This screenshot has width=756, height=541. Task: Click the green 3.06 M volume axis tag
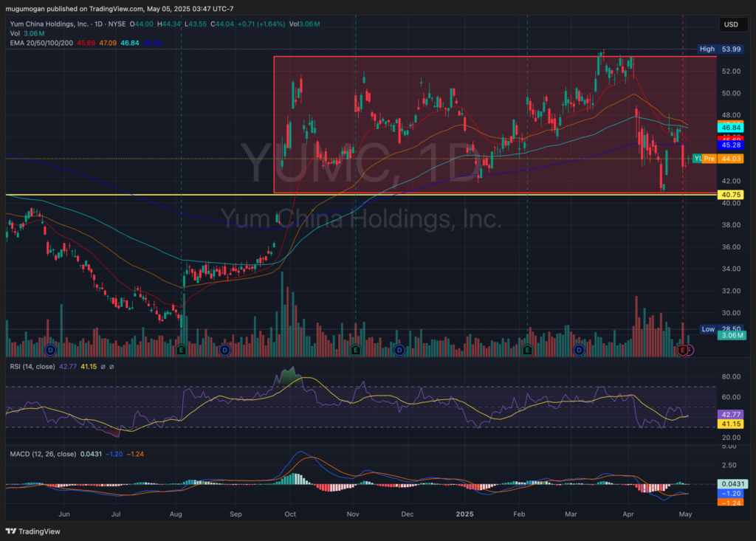pos(732,335)
